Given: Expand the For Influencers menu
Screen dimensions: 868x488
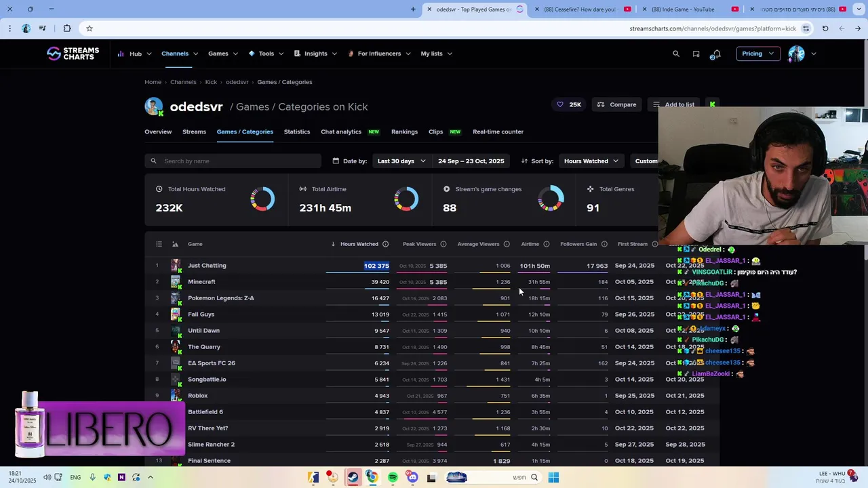Looking at the screenshot, I should pos(379,54).
